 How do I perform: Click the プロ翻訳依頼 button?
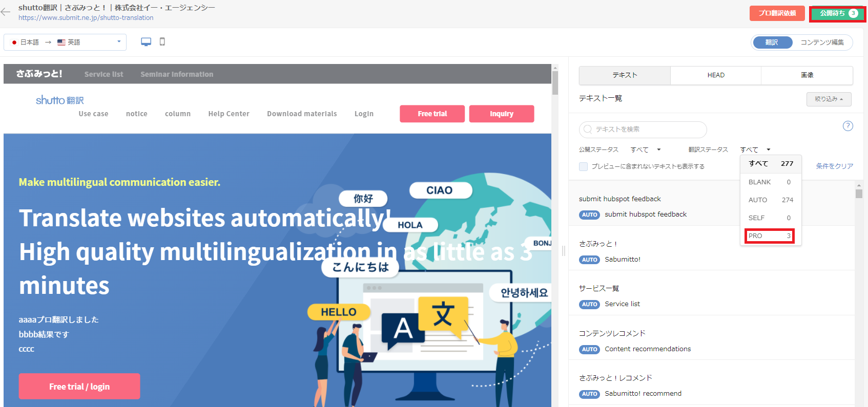point(777,13)
